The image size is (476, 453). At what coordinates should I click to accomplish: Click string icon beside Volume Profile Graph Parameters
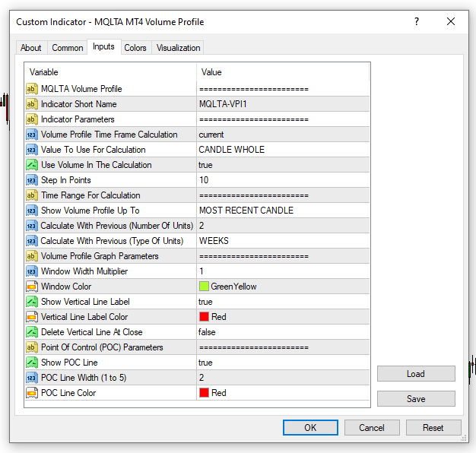pyautogui.click(x=32, y=256)
